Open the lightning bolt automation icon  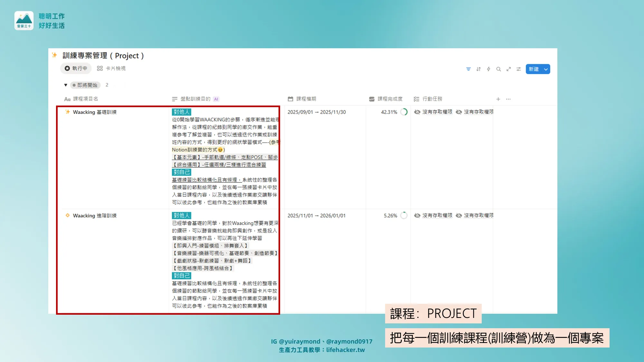pyautogui.click(x=488, y=69)
